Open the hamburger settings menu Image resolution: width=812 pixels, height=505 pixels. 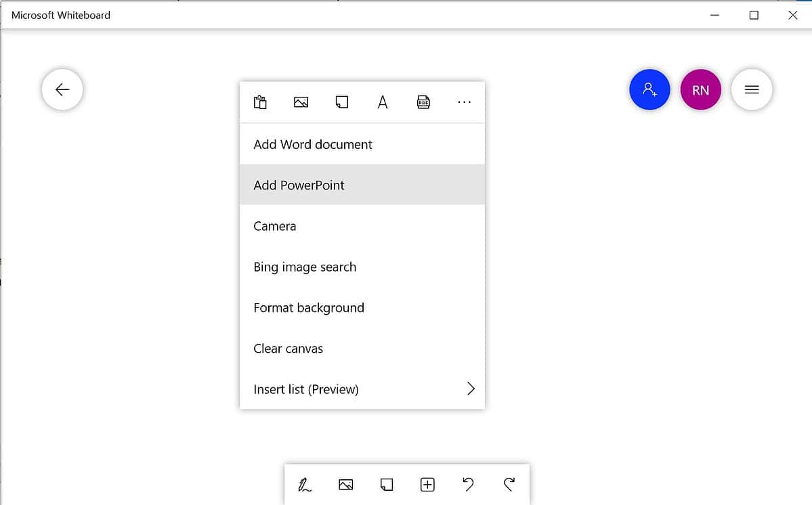pos(751,89)
